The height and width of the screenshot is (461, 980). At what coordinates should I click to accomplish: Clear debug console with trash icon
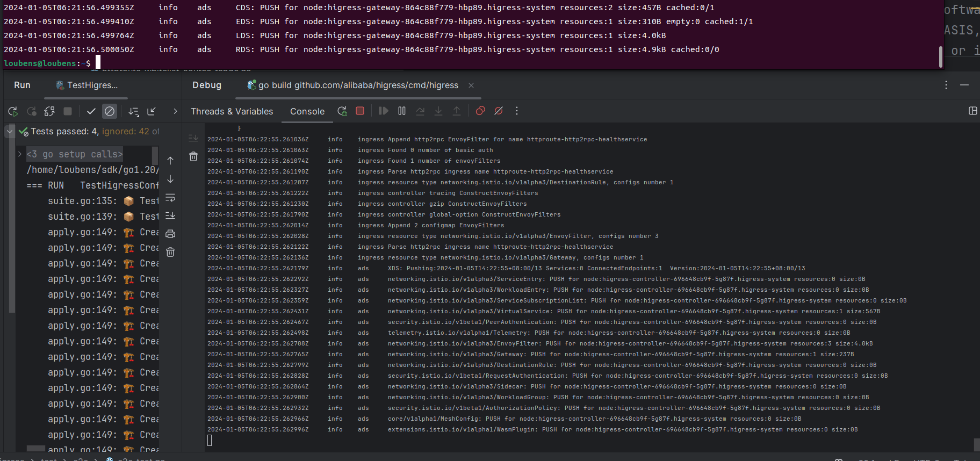[x=193, y=156]
